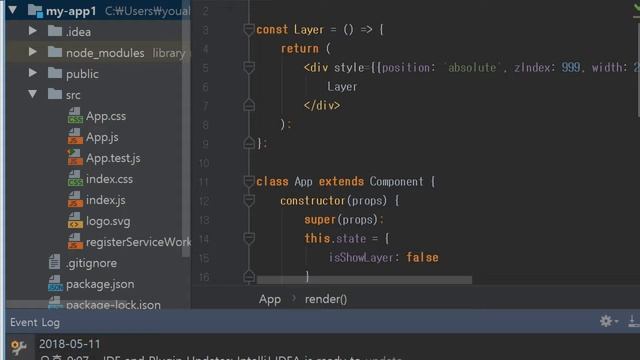This screenshot has width=640, height=360.
Task: Select the index.css file
Action: [x=109, y=179]
